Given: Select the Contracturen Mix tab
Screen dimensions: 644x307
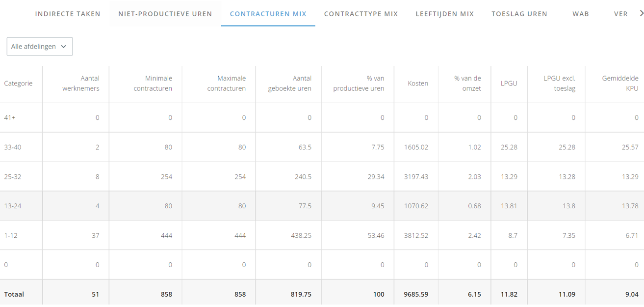Looking at the screenshot, I should pos(268,14).
